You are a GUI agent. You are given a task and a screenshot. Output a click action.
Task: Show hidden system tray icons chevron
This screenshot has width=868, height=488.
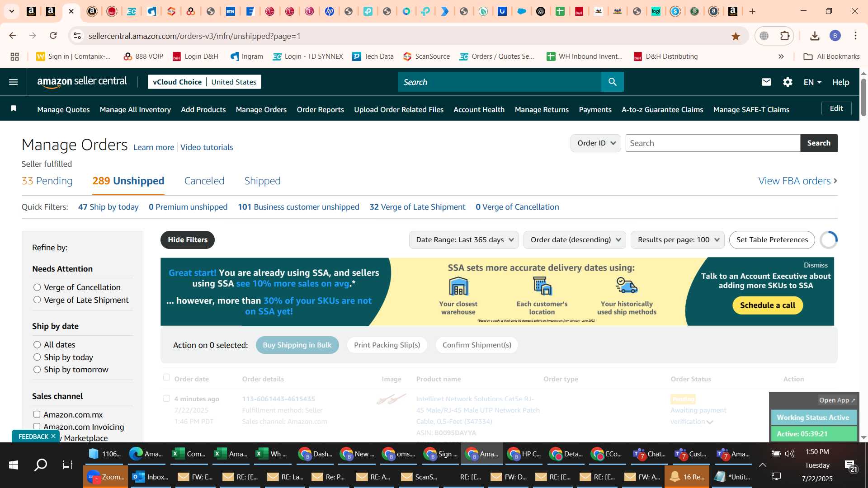coord(762,465)
